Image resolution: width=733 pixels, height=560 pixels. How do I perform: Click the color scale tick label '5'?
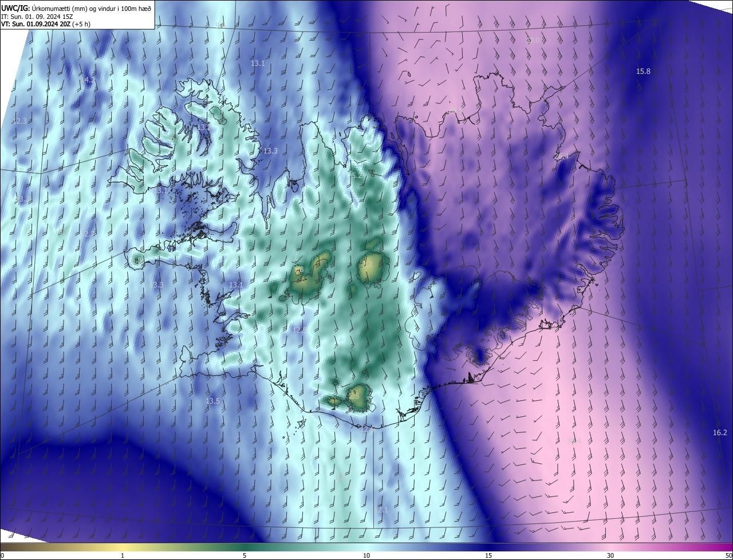(245, 555)
